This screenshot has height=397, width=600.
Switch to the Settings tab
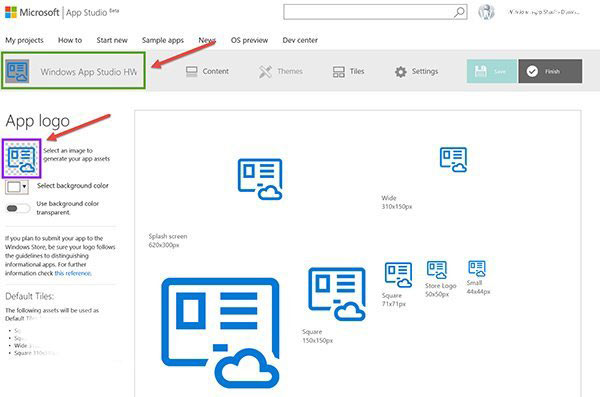[x=416, y=72]
